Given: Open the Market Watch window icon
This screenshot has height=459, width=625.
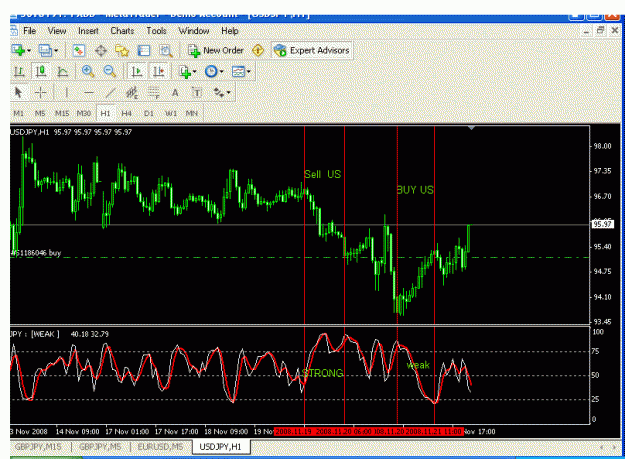Looking at the screenshot, I should coord(79,51).
